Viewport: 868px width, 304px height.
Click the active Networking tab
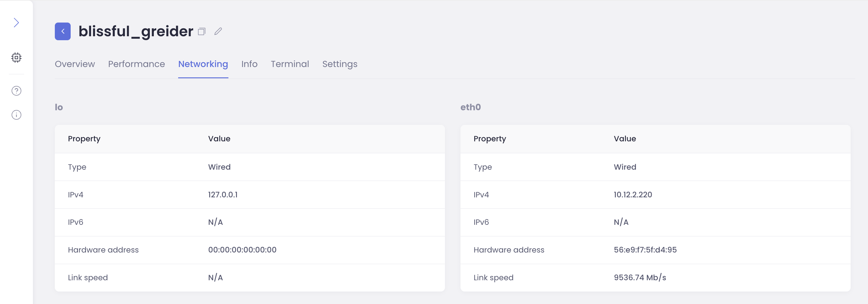point(203,64)
